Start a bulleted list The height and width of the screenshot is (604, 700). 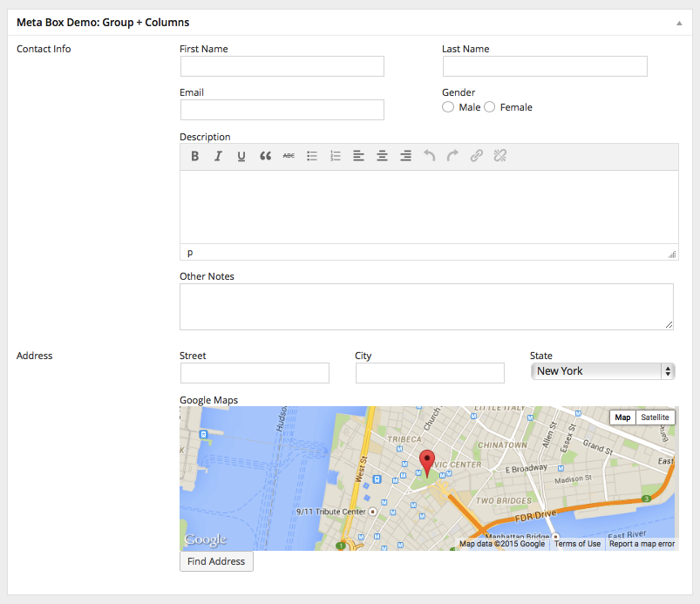tap(312, 156)
